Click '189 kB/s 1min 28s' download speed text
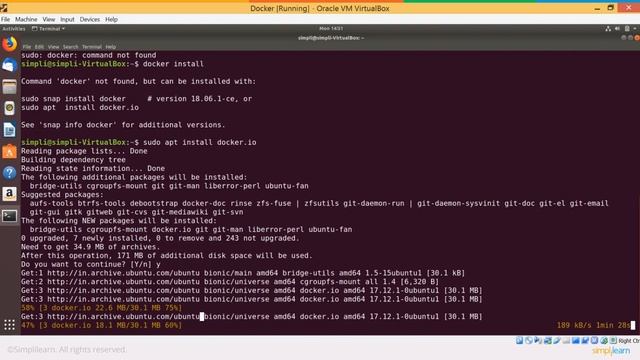This screenshot has width=640, height=360. pyautogui.click(x=593, y=325)
